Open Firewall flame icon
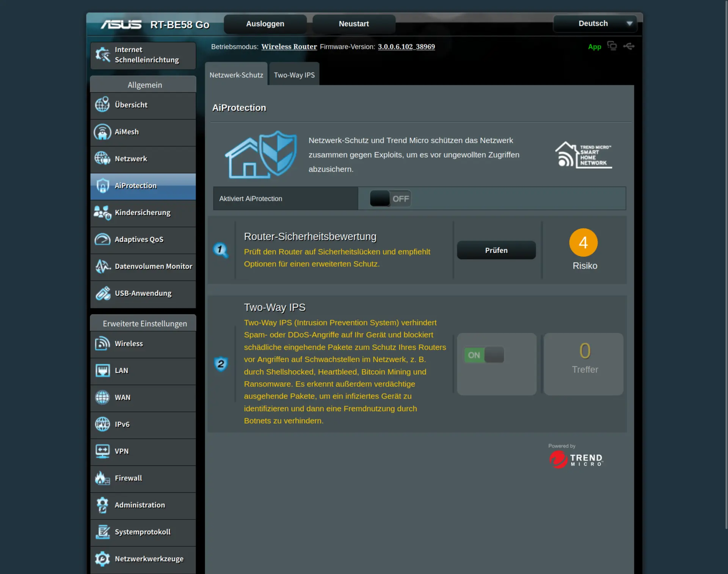This screenshot has height=574, width=728. tap(102, 479)
